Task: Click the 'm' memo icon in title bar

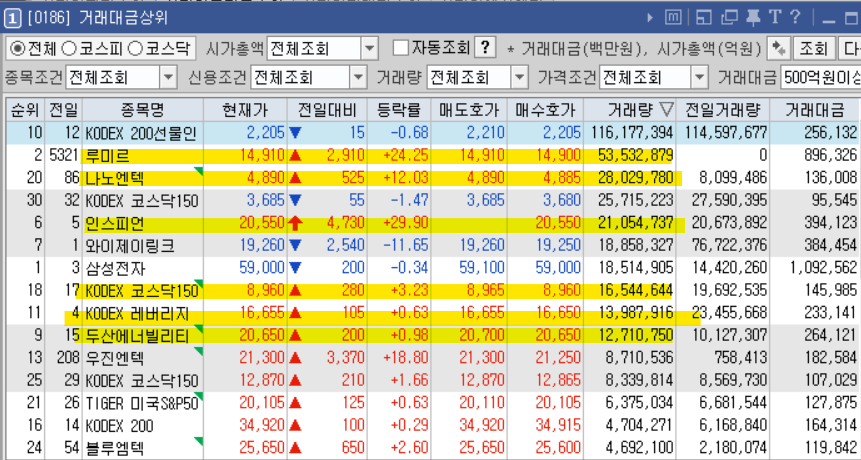Action: (x=673, y=18)
